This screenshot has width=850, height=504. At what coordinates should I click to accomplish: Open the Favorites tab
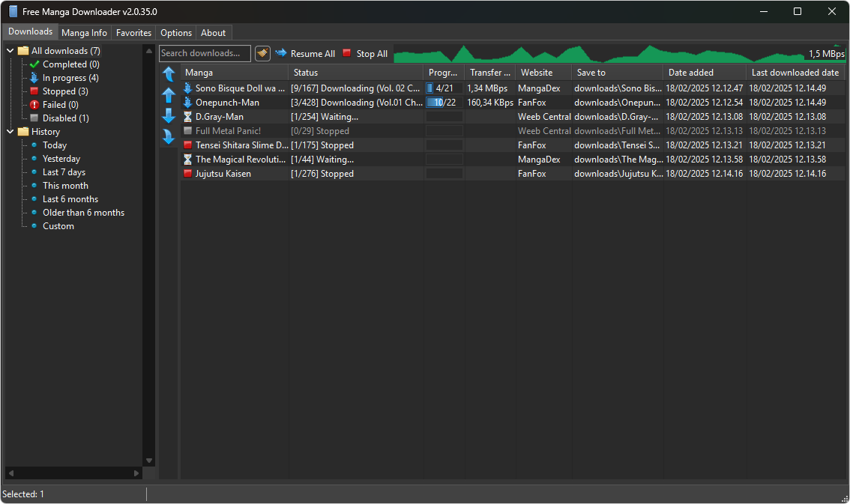click(133, 32)
